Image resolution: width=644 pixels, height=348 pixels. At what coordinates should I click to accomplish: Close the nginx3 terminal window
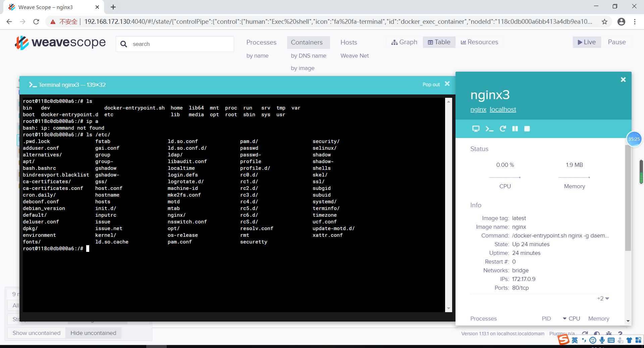[x=447, y=84]
